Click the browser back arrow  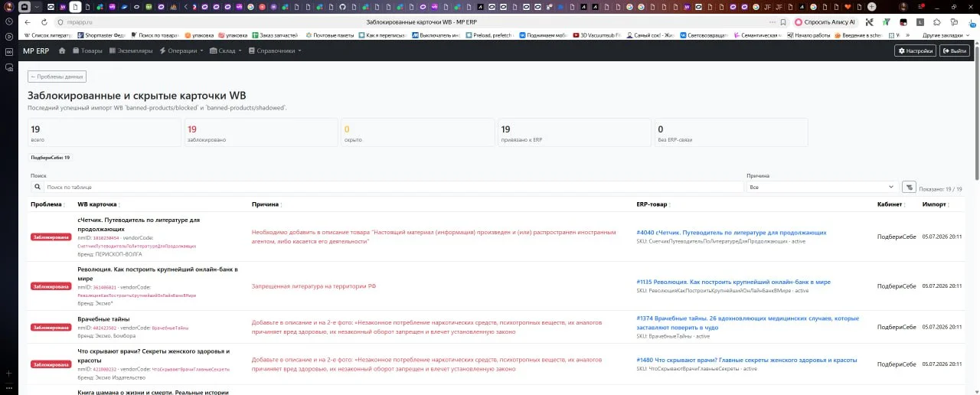[x=28, y=22]
